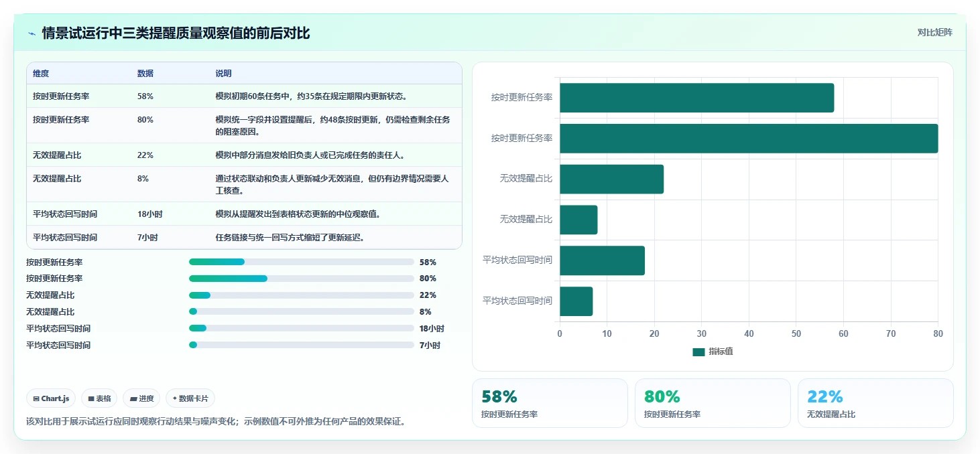980x454 pixels.
Task: Click the 18小时 progress bar
Action: point(302,328)
